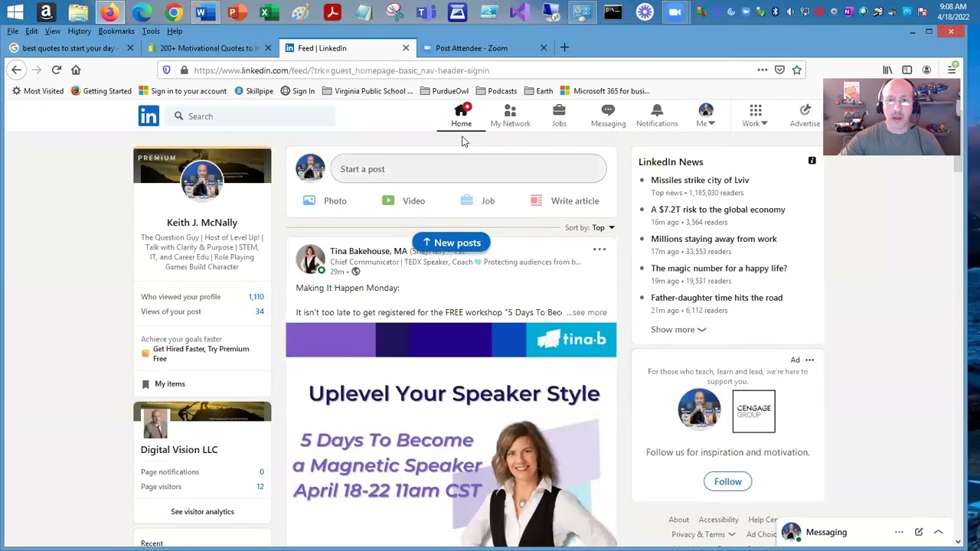Bookmark this page star icon

[797, 70]
